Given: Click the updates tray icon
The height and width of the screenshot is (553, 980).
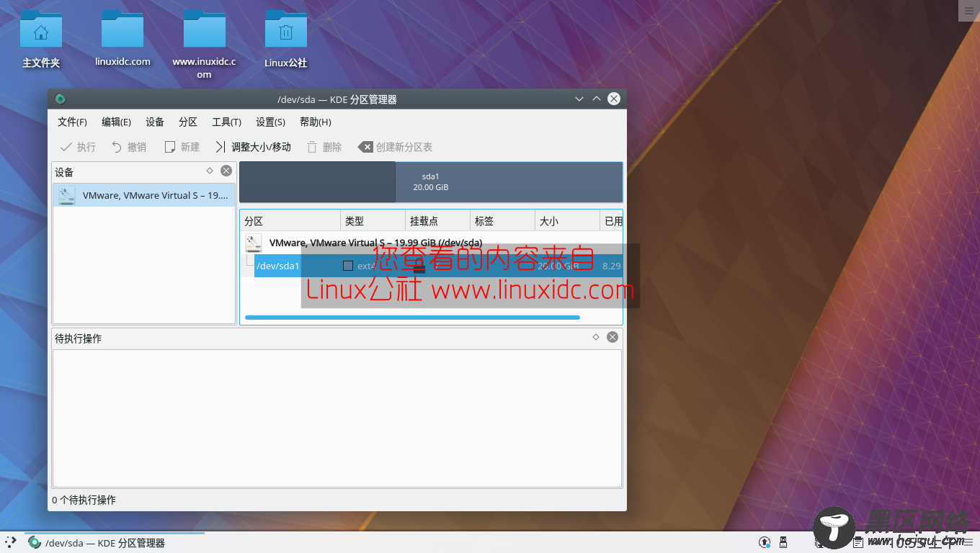Looking at the screenshot, I should (x=765, y=542).
